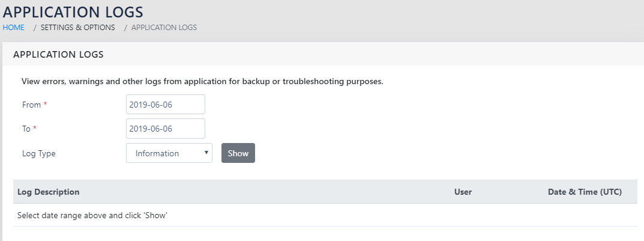644x241 pixels.
Task: Focus the To date input field
Action: tap(166, 129)
